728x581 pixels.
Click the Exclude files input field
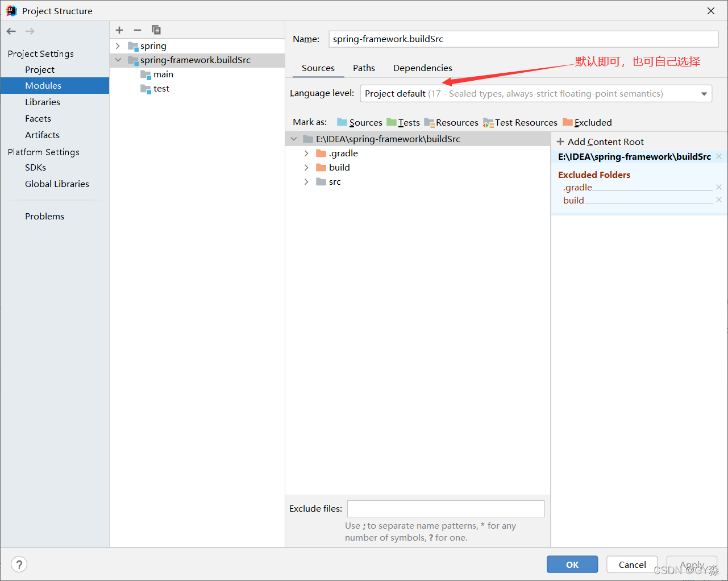446,509
